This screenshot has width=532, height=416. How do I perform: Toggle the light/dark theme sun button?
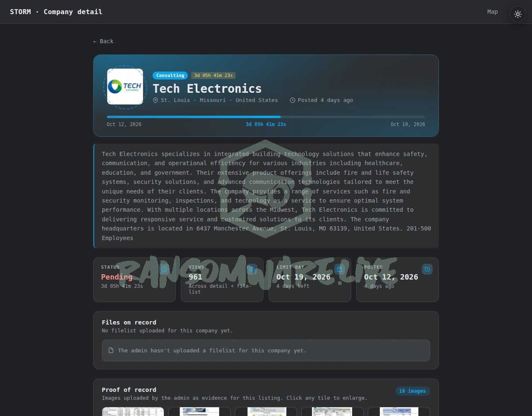coord(518,14)
